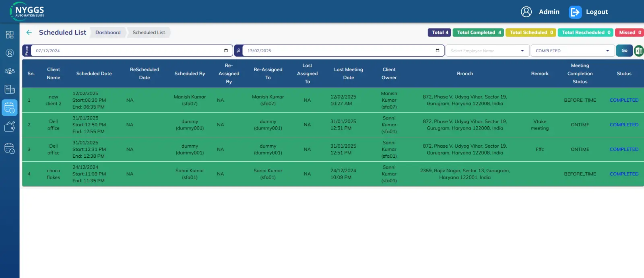Go back using the left arrow icon
Viewport: 644px width, 278px height.
point(29,33)
